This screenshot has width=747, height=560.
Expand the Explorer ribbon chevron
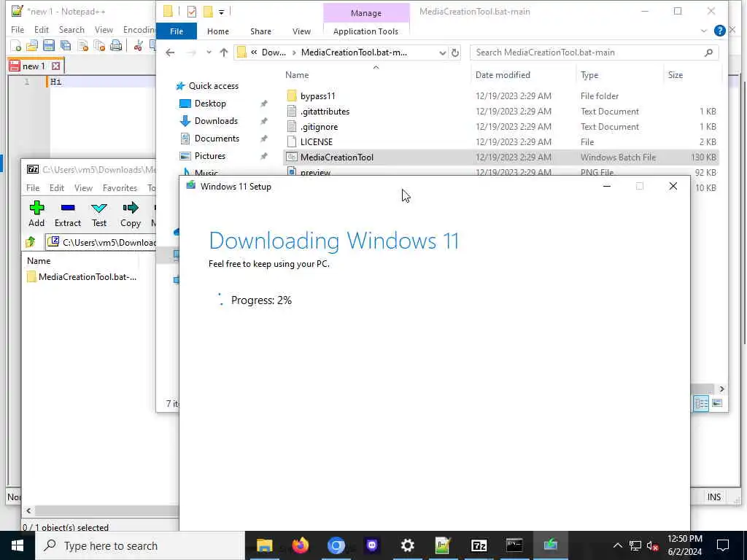pos(704,31)
